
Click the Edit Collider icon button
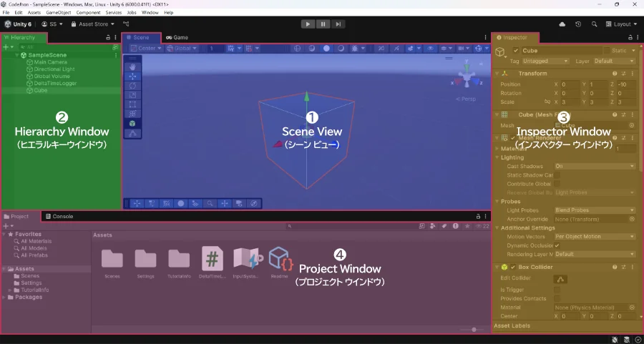(x=562, y=279)
